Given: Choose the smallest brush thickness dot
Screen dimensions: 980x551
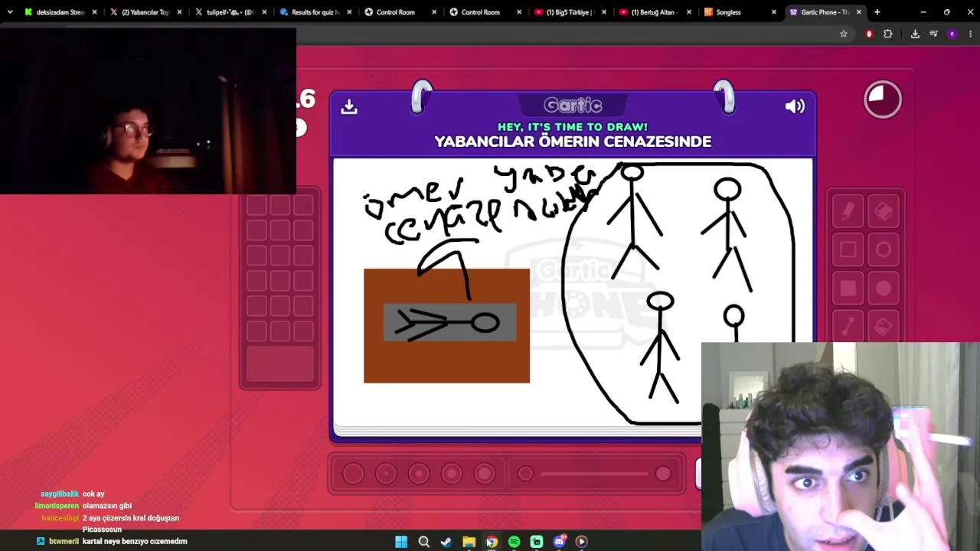Looking at the screenshot, I should click(x=353, y=474).
